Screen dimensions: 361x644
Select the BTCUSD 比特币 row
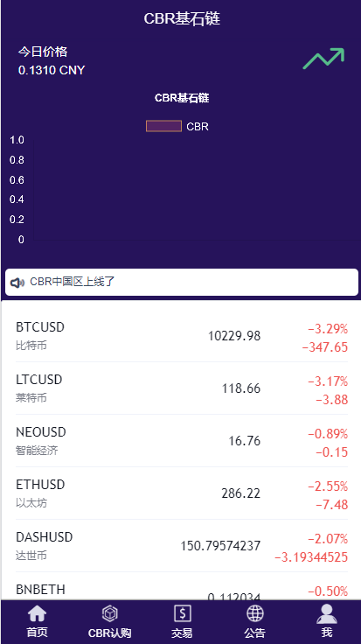click(182, 336)
